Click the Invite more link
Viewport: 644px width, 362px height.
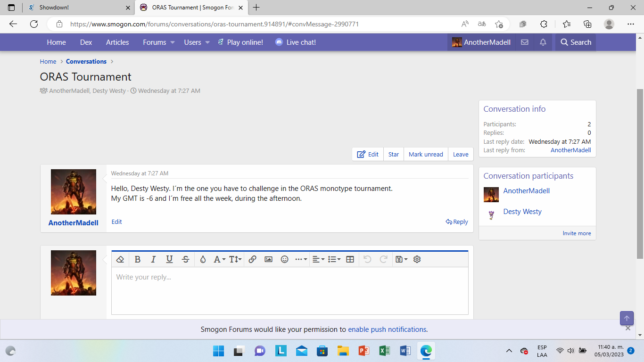[x=577, y=233]
